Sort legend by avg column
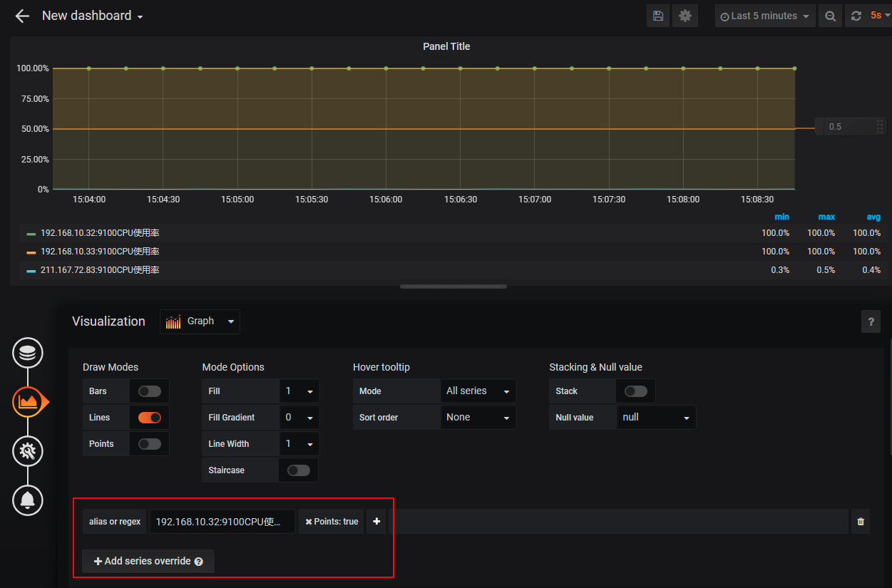The height and width of the screenshot is (588, 892). point(873,217)
